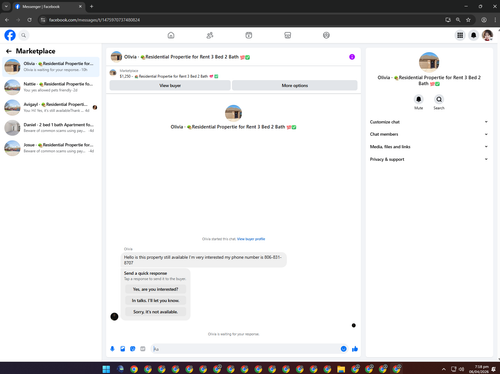The height and width of the screenshot is (374, 500).
Task: Click the Facebook logo
Action: tap(10, 35)
